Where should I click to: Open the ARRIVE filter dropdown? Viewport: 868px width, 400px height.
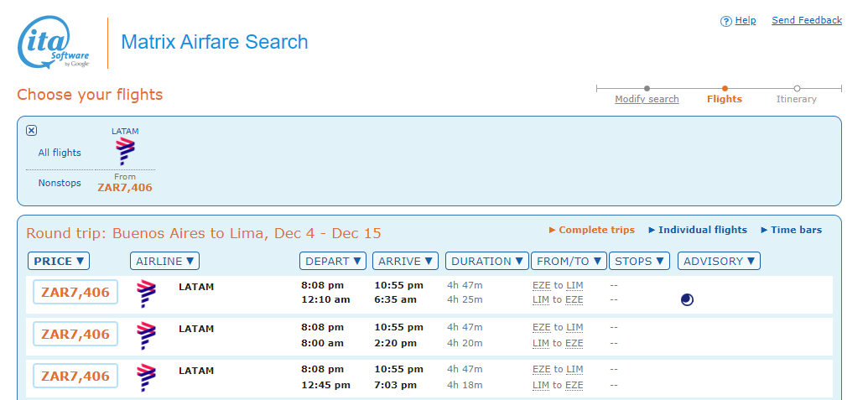tap(405, 261)
